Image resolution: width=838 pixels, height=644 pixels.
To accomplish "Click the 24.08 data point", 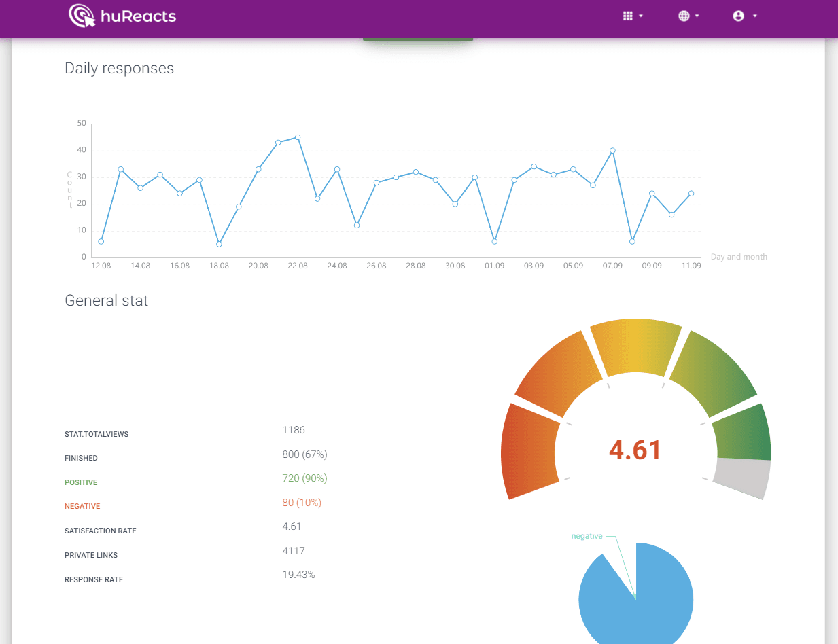I will point(337,169).
